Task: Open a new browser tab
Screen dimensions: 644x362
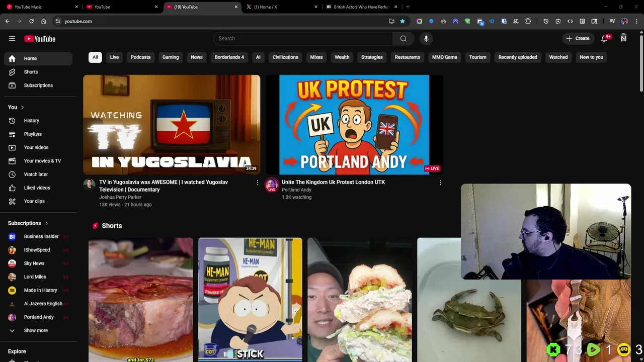Action: click(408, 7)
